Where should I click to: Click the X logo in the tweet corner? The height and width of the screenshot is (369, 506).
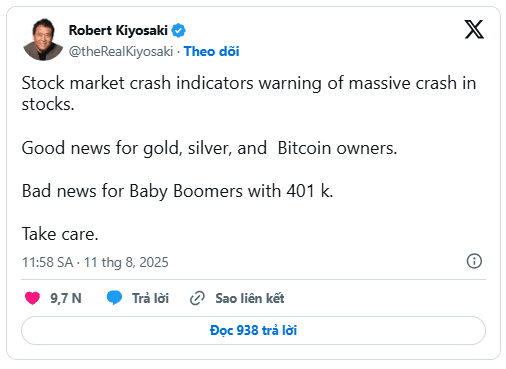[474, 29]
